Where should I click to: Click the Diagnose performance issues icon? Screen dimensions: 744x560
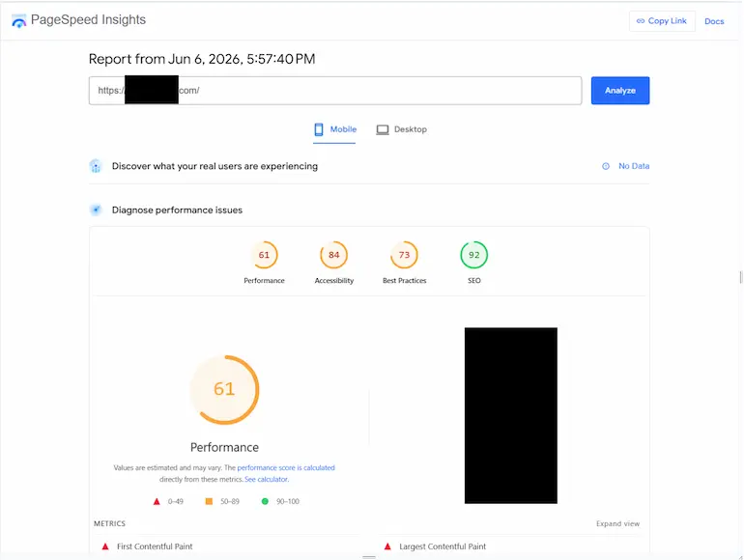pyautogui.click(x=96, y=210)
